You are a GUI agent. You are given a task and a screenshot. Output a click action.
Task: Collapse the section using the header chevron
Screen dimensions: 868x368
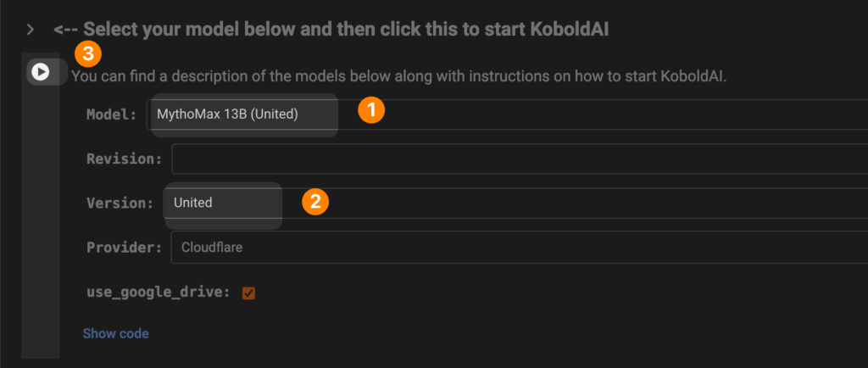click(31, 30)
